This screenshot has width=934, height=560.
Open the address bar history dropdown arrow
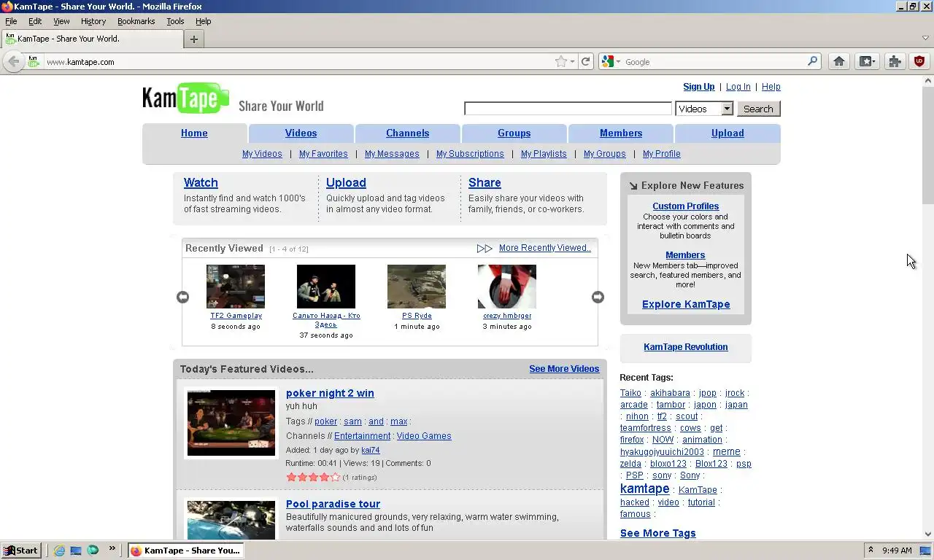(x=573, y=62)
